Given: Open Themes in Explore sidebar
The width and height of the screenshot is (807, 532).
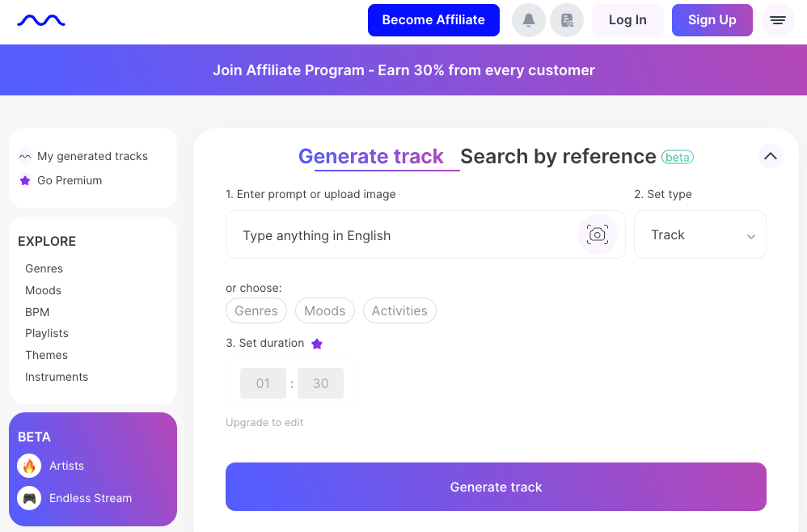Looking at the screenshot, I should (x=46, y=355).
